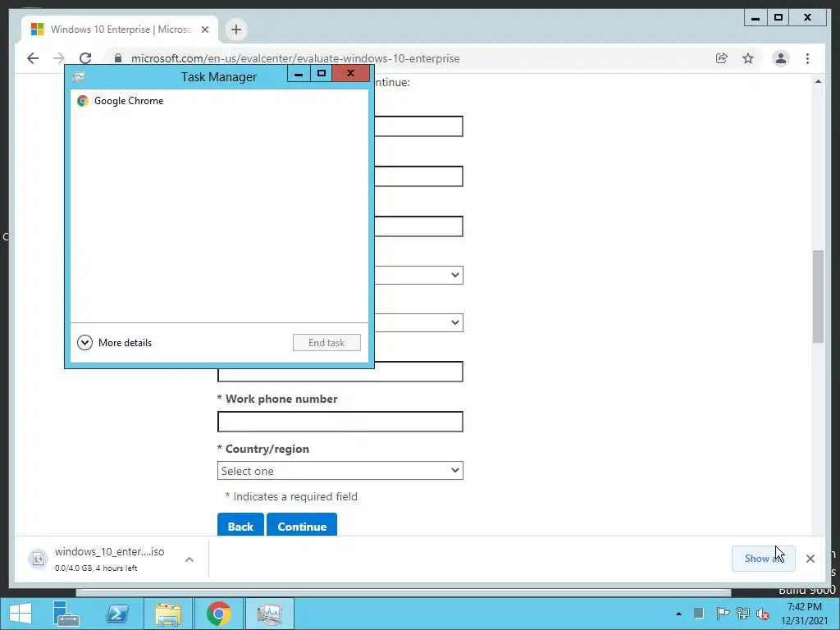Click the scroll up arrow on page
This screenshot has width=840, height=630.
818,81
